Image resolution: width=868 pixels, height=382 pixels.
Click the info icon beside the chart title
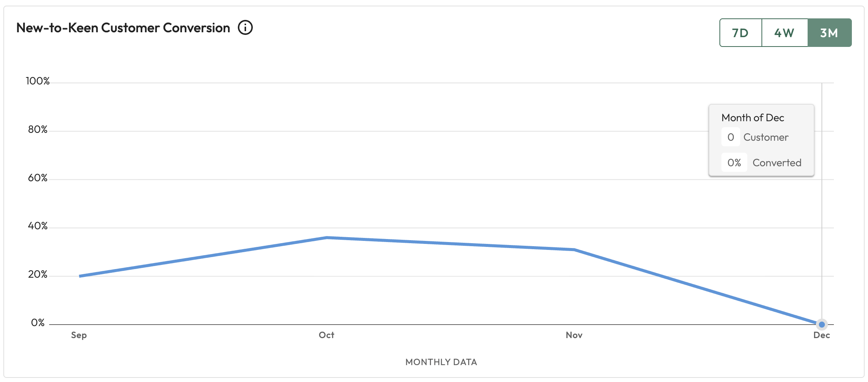245,28
